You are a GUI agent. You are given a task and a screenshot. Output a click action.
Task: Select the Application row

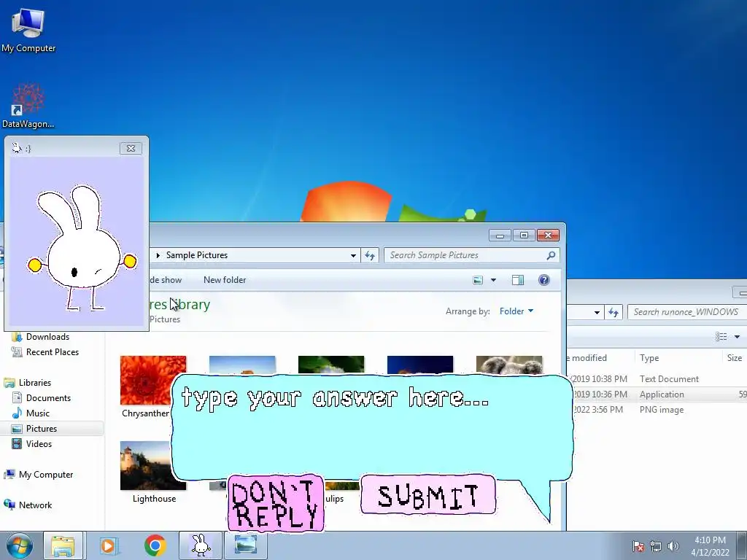[657, 394]
